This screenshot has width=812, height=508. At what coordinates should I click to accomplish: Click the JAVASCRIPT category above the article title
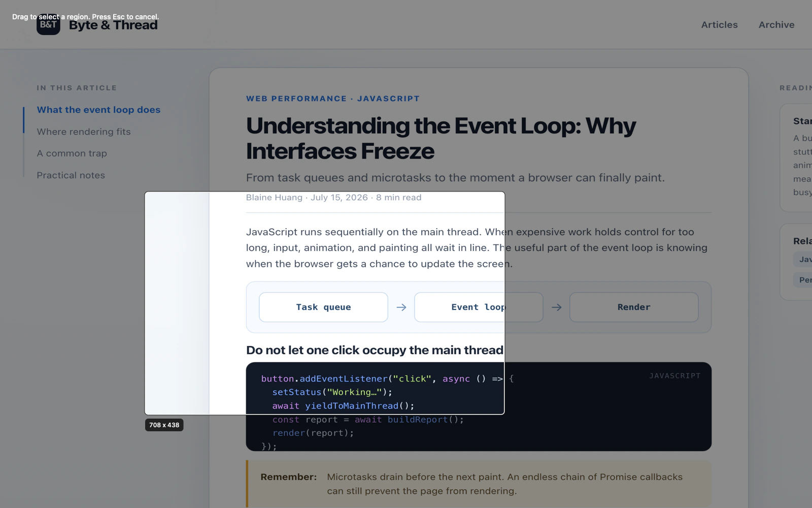tap(388, 99)
